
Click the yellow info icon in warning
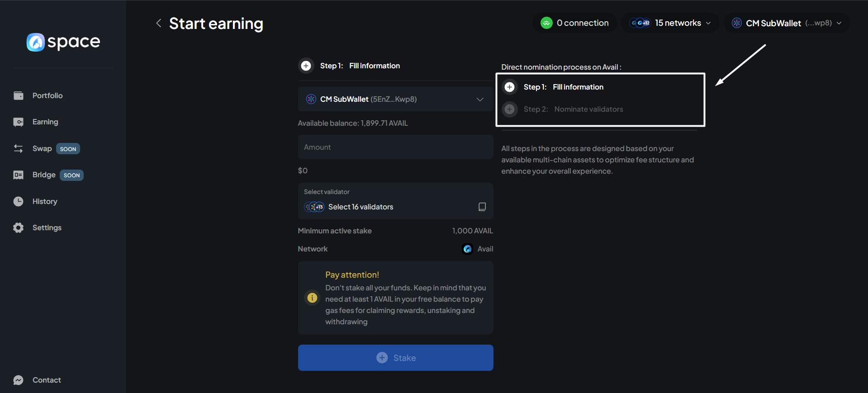coord(312,298)
